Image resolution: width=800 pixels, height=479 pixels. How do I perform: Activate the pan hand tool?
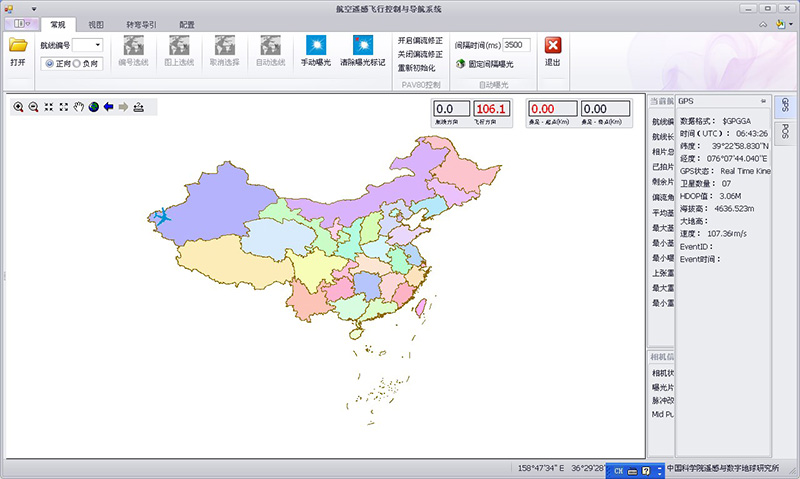[79, 106]
